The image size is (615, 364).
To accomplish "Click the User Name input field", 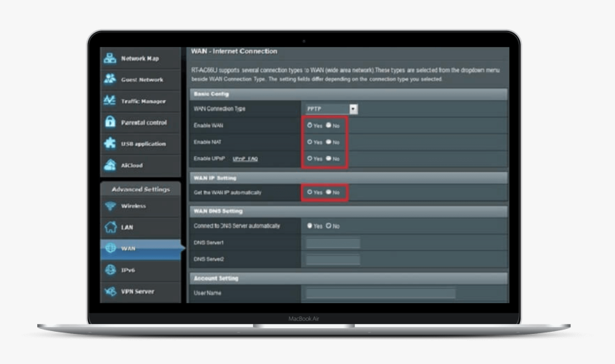I will 380,293.
